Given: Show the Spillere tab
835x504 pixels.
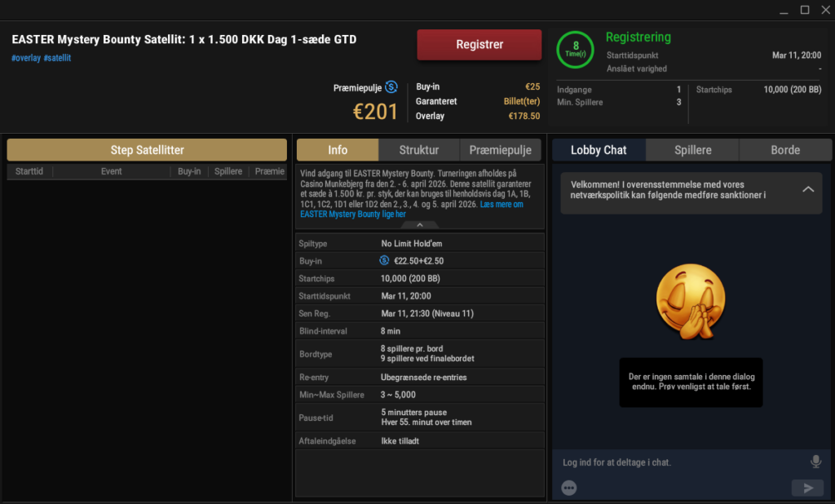Looking at the screenshot, I should click(x=692, y=150).
